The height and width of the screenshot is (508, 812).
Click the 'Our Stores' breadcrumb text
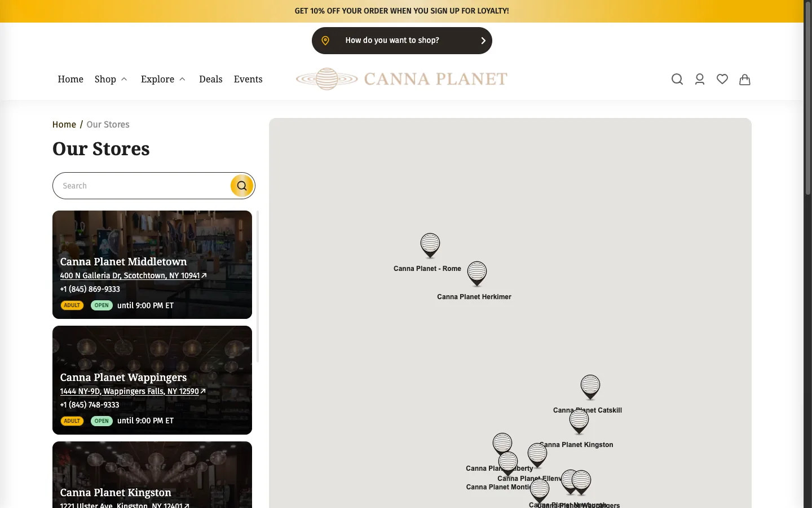coord(108,125)
